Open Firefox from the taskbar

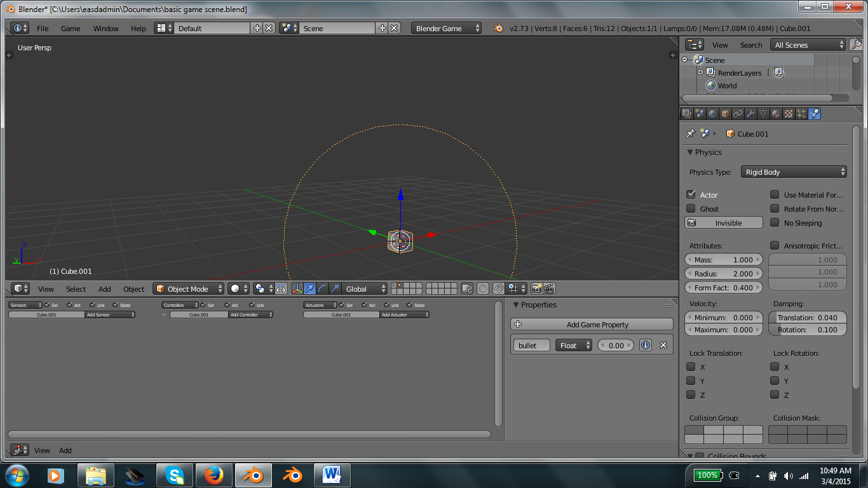tap(214, 475)
